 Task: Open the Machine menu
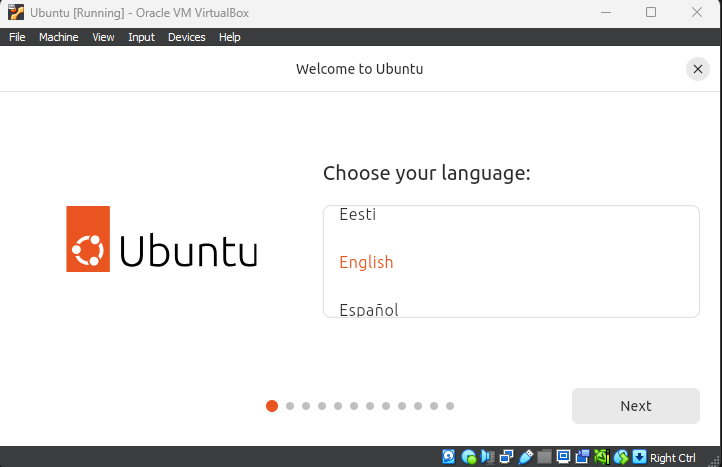(x=58, y=37)
